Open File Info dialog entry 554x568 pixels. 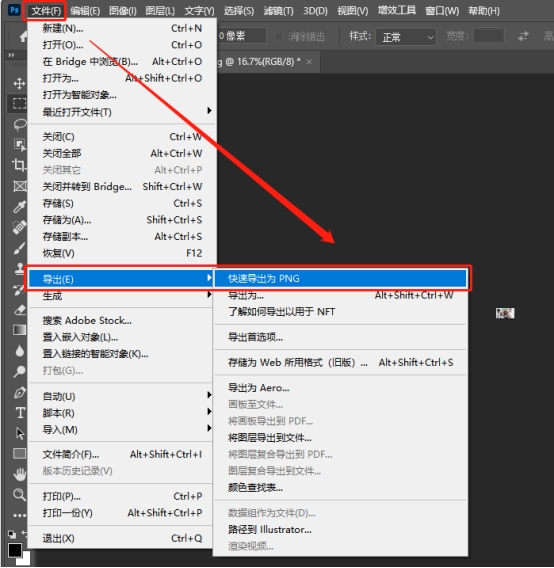point(122,454)
